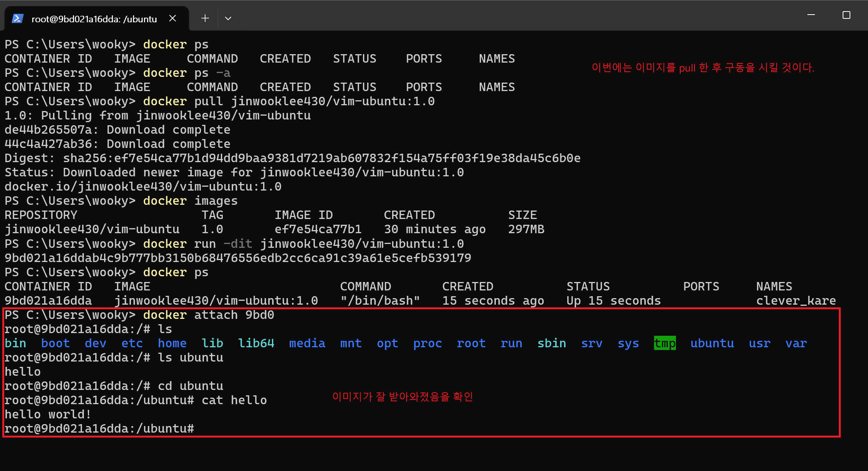Viewport: 868px width, 471px height.
Task: Click the ubuntu folder in ls listing
Action: pos(712,343)
